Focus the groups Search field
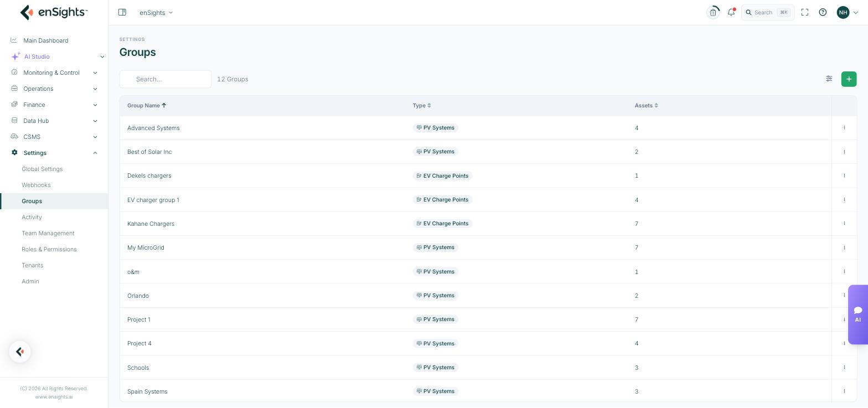 166,79
